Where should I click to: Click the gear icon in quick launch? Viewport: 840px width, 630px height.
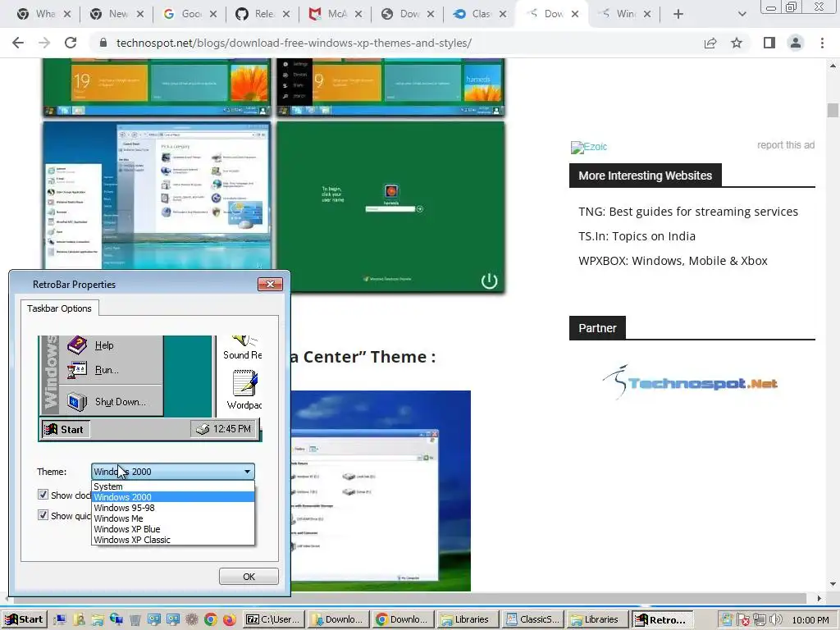(x=192, y=620)
